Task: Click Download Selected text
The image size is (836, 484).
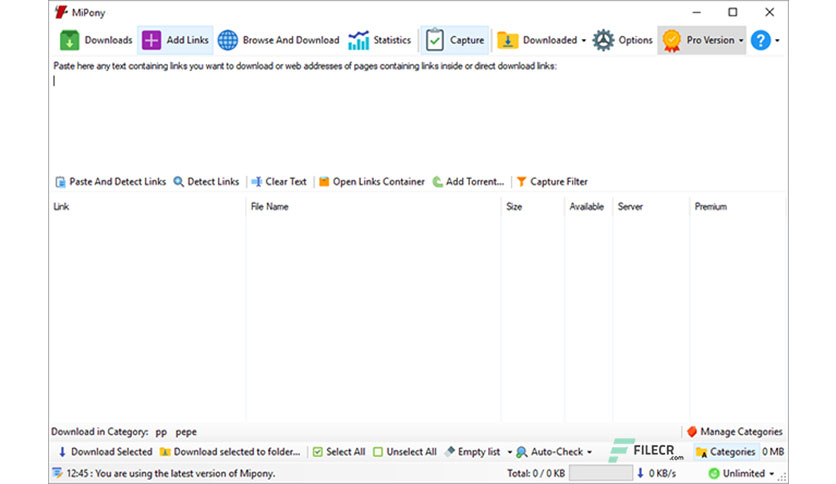Action: [x=111, y=452]
